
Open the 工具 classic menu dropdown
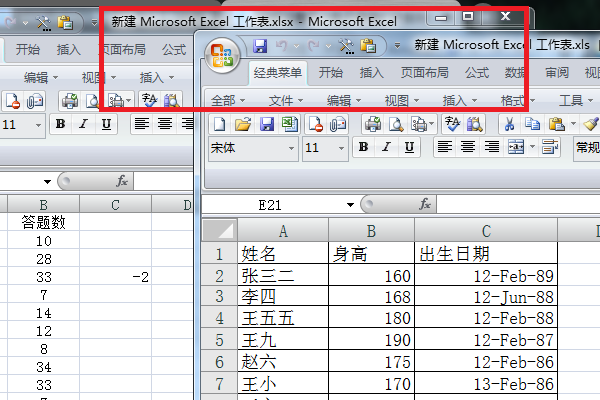(x=576, y=101)
